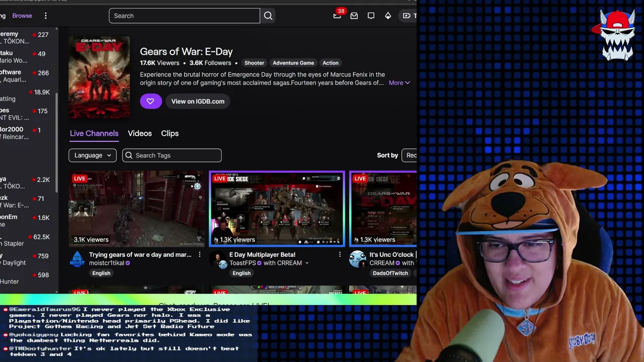The height and width of the screenshot is (362, 644).
Task: Open 'Trying gears of war e day' stream title
Action: 140,254
